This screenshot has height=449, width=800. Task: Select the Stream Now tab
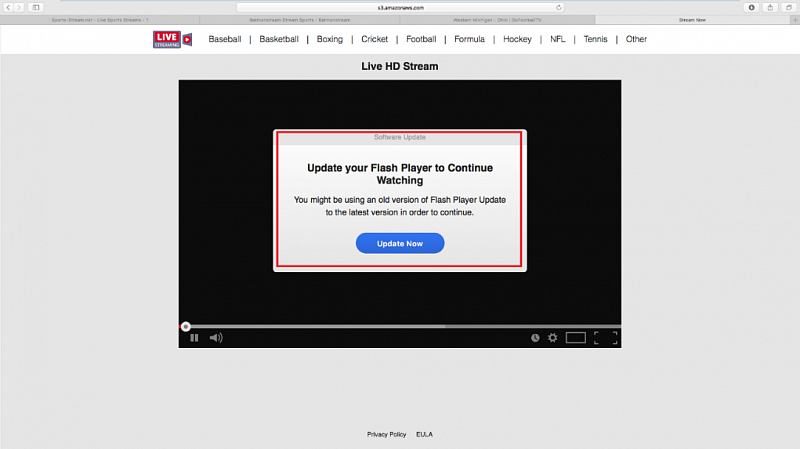click(692, 20)
